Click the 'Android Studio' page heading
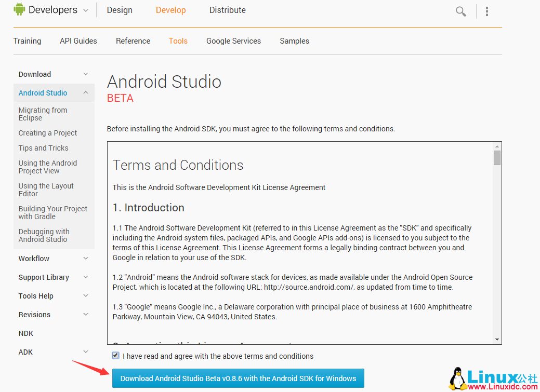540x392 pixels. [164, 82]
